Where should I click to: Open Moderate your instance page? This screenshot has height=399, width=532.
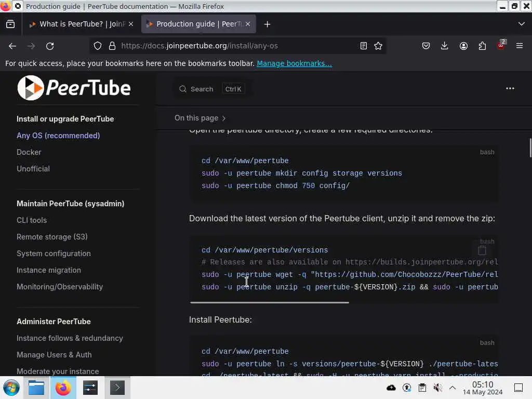pos(58,371)
